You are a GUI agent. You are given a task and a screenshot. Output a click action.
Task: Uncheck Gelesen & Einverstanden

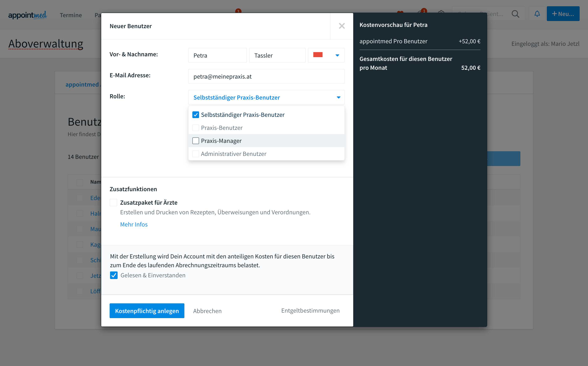(x=114, y=275)
